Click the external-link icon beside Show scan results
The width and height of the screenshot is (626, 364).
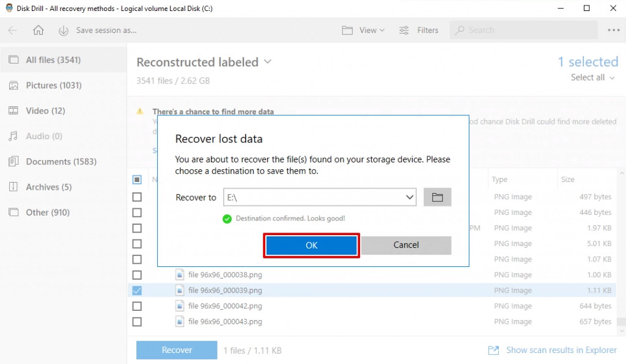493,350
